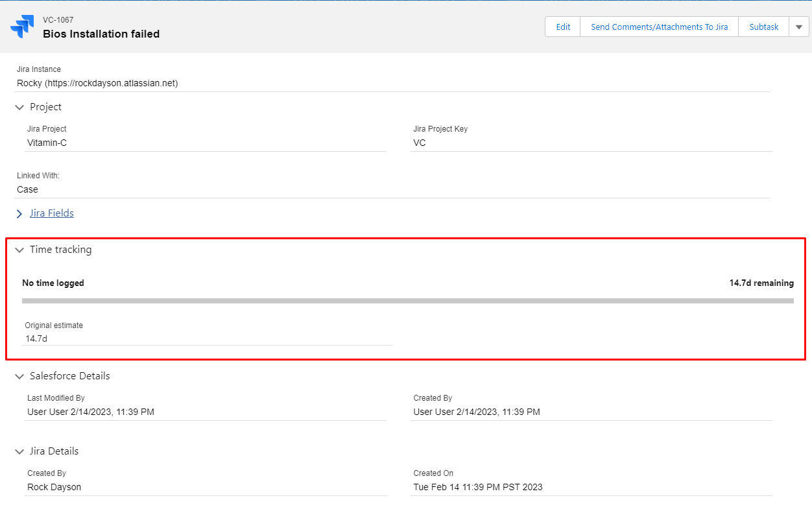Click the Edit button

click(563, 27)
